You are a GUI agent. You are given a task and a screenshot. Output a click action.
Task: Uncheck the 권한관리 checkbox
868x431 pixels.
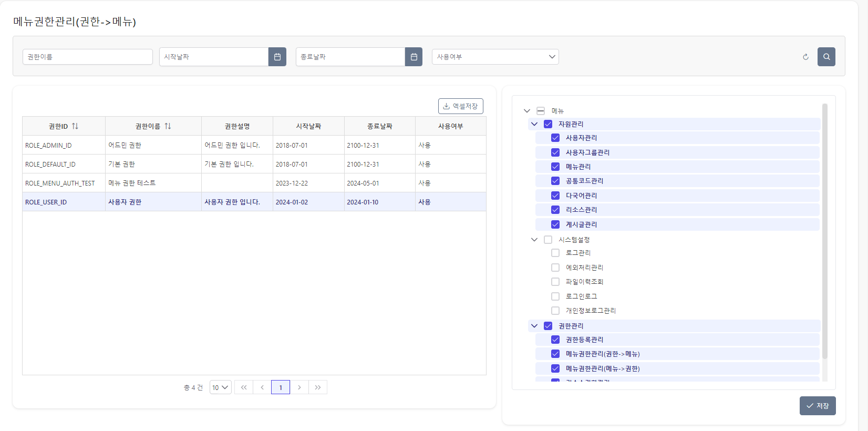click(548, 326)
